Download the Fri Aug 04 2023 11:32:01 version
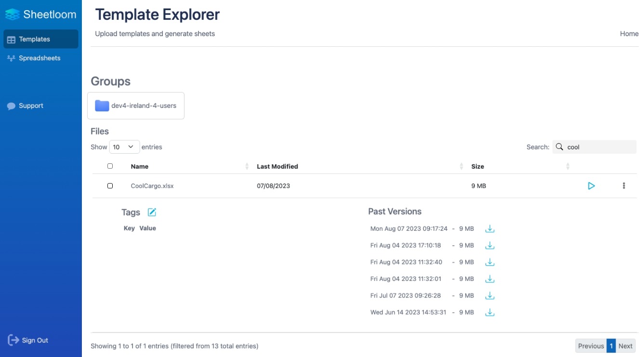This screenshot has width=644, height=357. [x=490, y=279]
